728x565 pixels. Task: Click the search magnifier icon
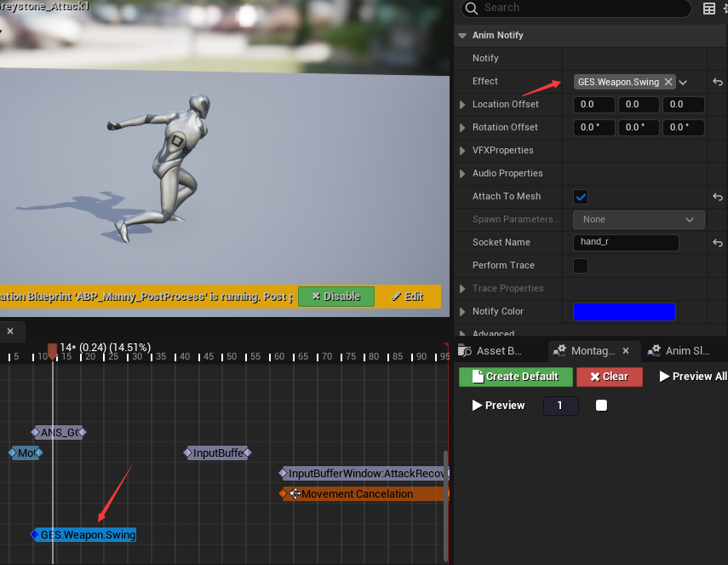tap(471, 9)
